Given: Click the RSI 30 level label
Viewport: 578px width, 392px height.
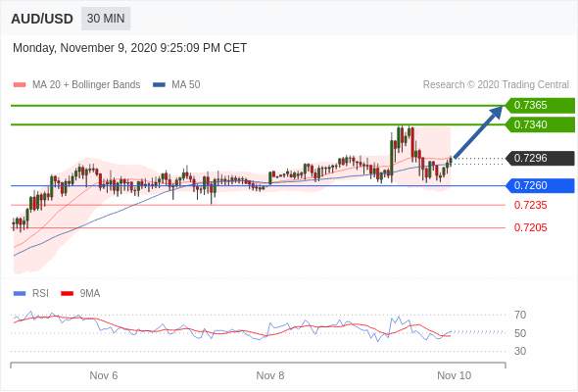Looking at the screenshot, I should tap(520, 351).
